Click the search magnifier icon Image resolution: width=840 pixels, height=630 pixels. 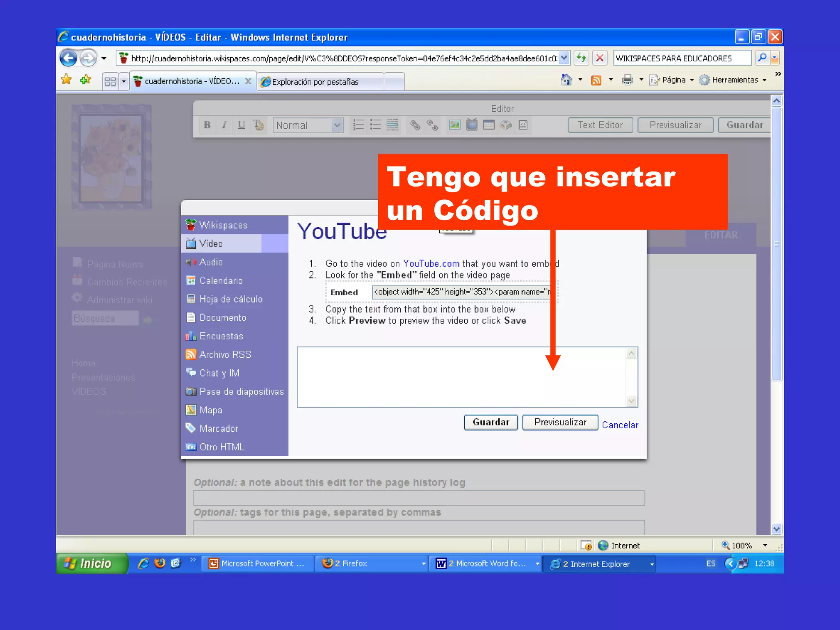click(x=762, y=58)
